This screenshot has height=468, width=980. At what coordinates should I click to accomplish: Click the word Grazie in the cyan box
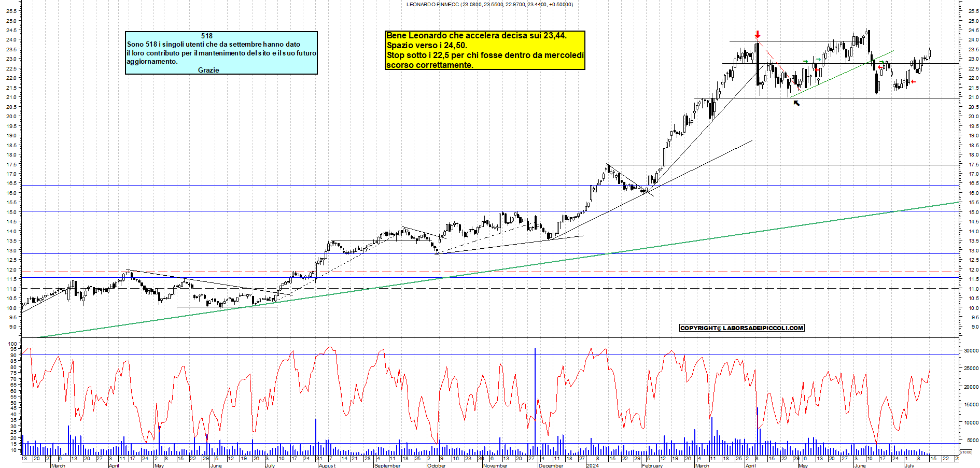point(208,70)
